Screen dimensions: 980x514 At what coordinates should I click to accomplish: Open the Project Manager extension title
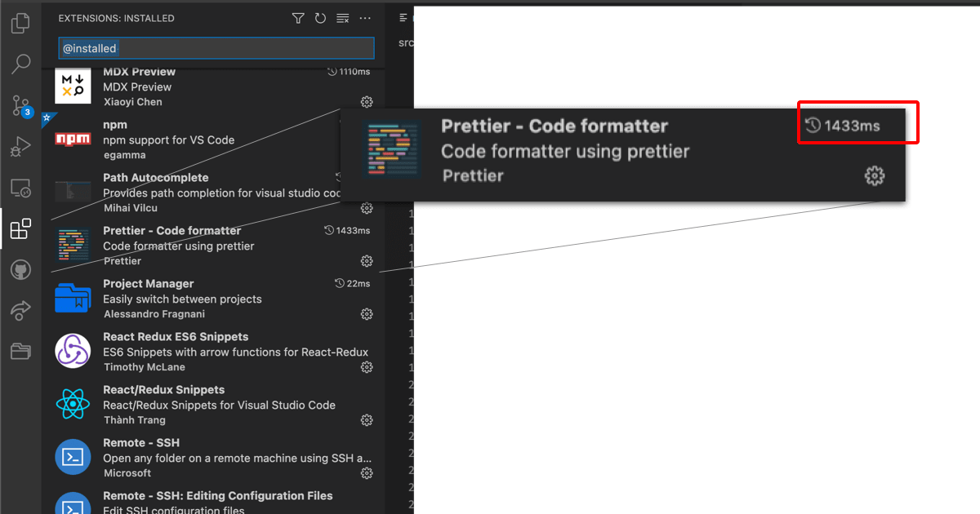tap(148, 284)
